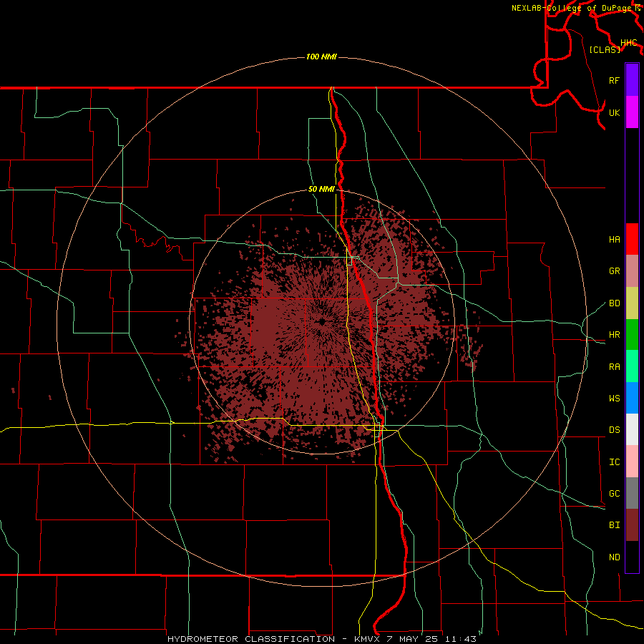The height and width of the screenshot is (644, 644).
Task: Select the GC legend label
Action: [614, 493]
